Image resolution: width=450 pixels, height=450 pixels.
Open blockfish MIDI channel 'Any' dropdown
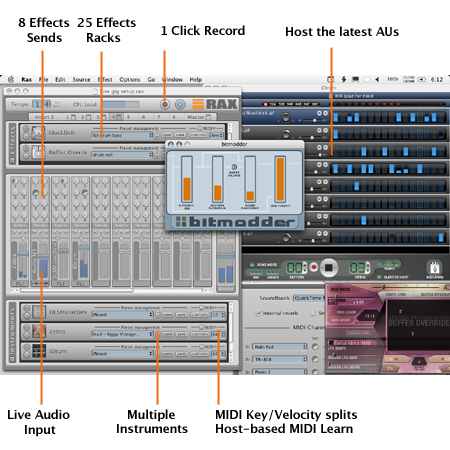tap(217, 135)
